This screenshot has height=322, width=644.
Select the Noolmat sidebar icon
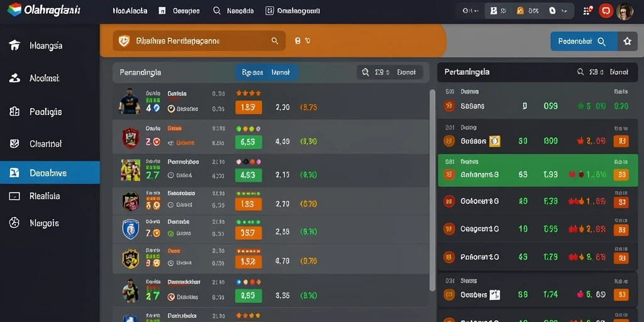14,77
